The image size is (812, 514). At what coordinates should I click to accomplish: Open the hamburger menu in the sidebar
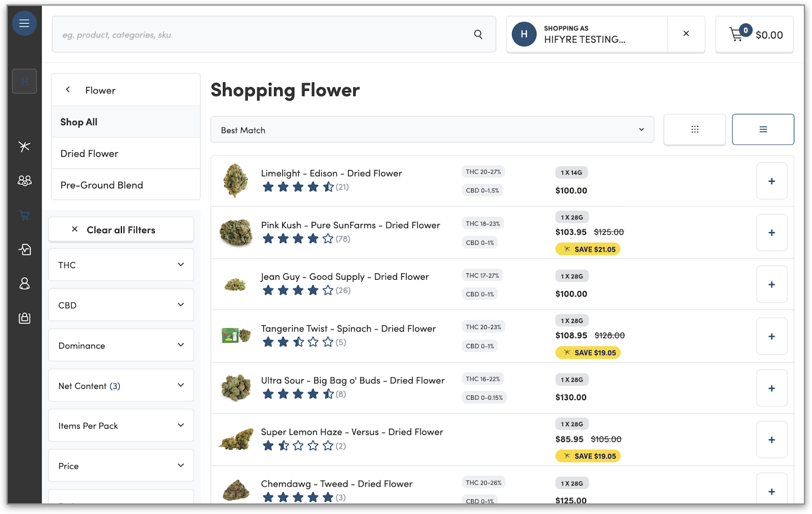[x=24, y=23]
